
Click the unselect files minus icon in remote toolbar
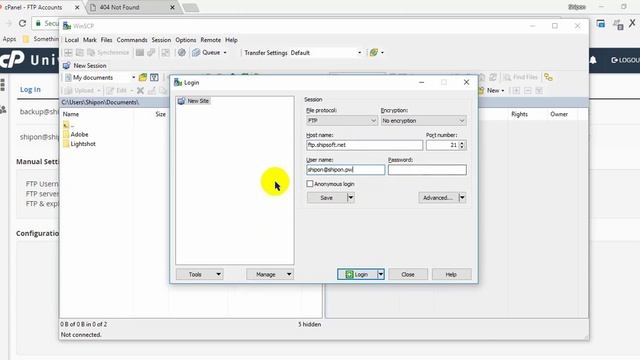[x=528, y=90]
